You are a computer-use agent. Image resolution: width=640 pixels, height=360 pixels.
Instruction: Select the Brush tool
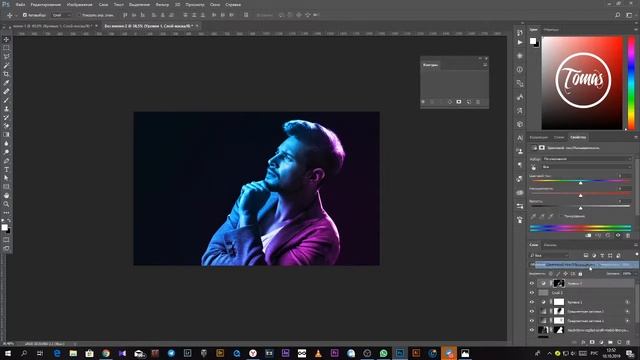tap(6, 100)
